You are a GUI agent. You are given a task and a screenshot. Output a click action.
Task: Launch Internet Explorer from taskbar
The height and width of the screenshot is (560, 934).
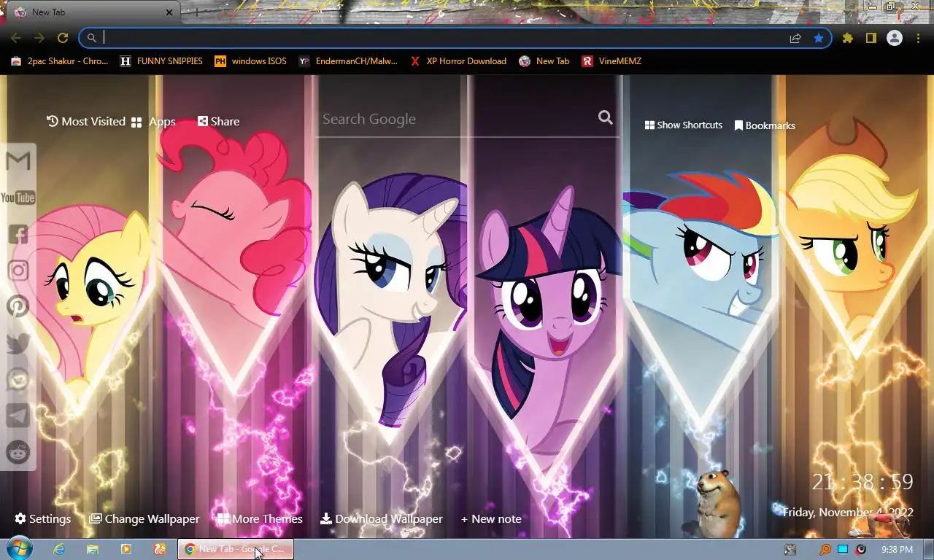[59, 549]
